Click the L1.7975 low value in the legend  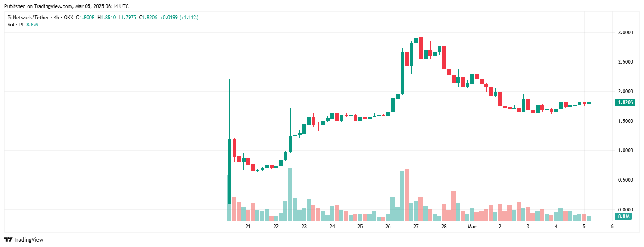click(x=129, y=18)
